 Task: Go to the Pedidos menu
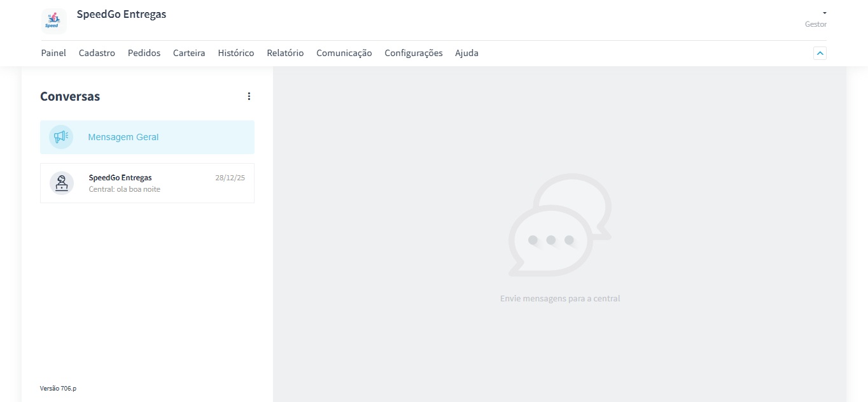144,53
